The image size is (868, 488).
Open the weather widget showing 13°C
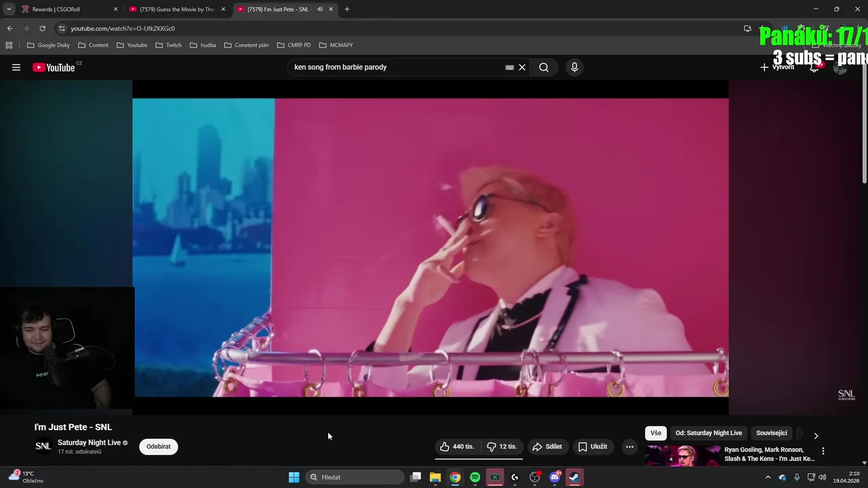pyautogui.click(x=27, y=477)
